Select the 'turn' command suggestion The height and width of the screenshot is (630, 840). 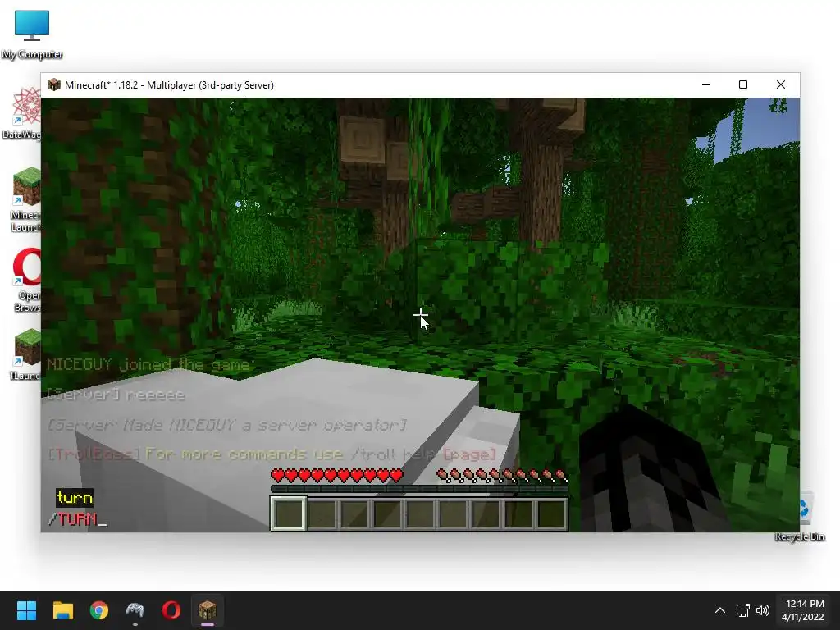tap(75, 498)
